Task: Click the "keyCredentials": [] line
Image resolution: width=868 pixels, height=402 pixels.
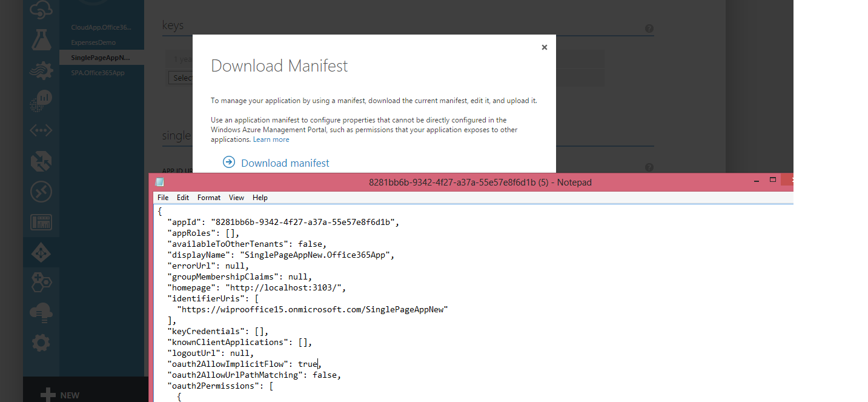Action: click(x=218, y=331)
